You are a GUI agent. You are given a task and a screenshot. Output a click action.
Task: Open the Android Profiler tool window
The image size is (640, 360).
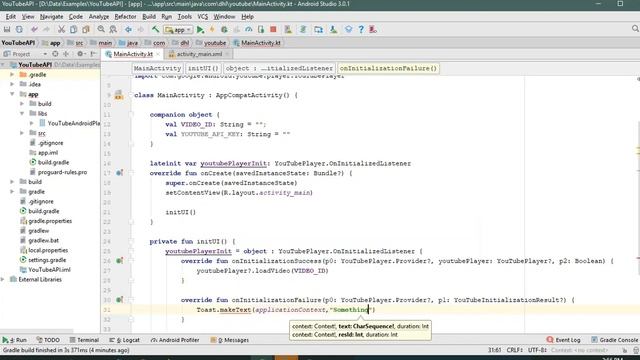(x=175, y=340)
